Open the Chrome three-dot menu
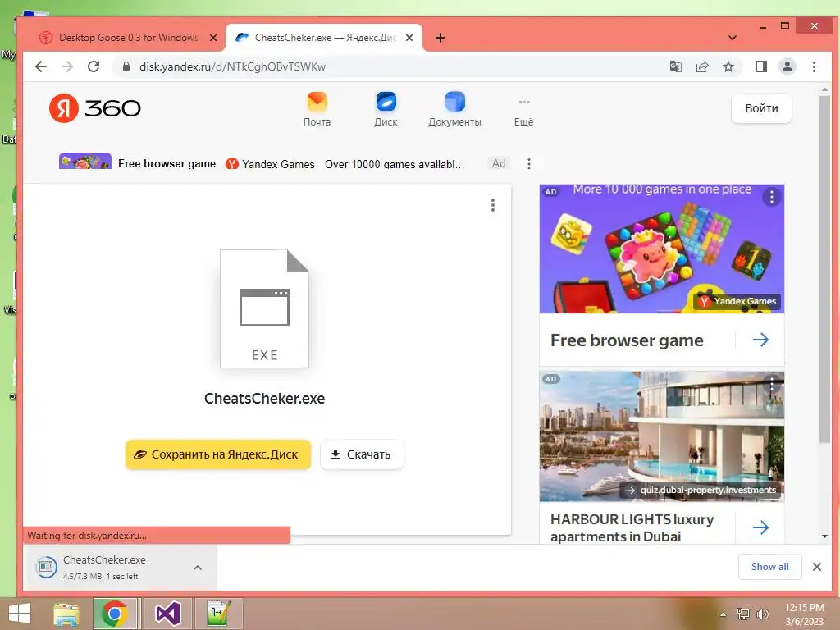 click(x=814, y=66)
